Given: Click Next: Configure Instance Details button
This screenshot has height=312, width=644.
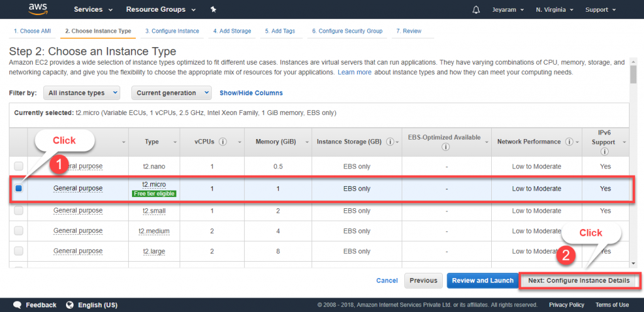Looking at the screenshot, I should tap(579, 281).
